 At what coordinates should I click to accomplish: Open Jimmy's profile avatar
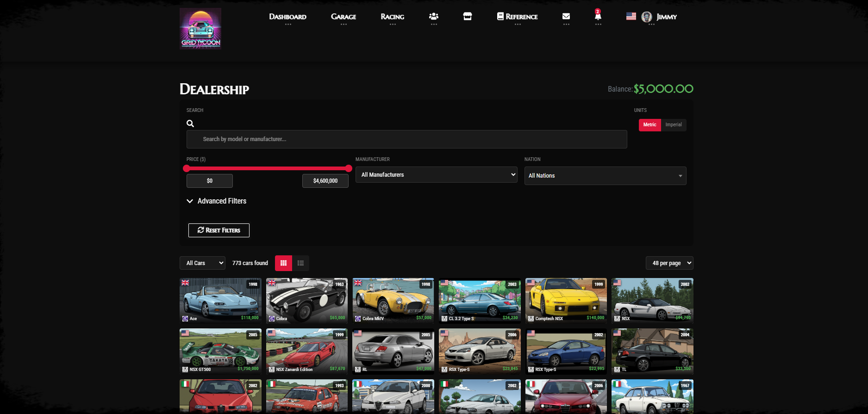(x=647, y=17)
